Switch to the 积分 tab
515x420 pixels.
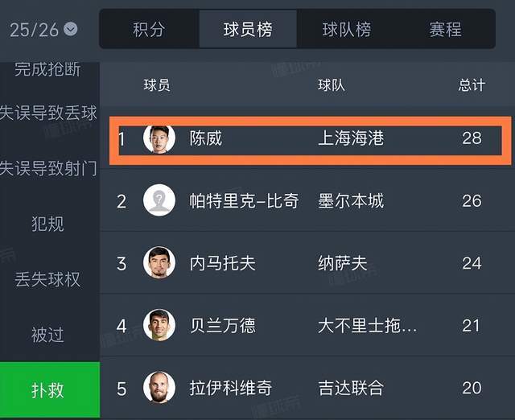tap(149, 30)
